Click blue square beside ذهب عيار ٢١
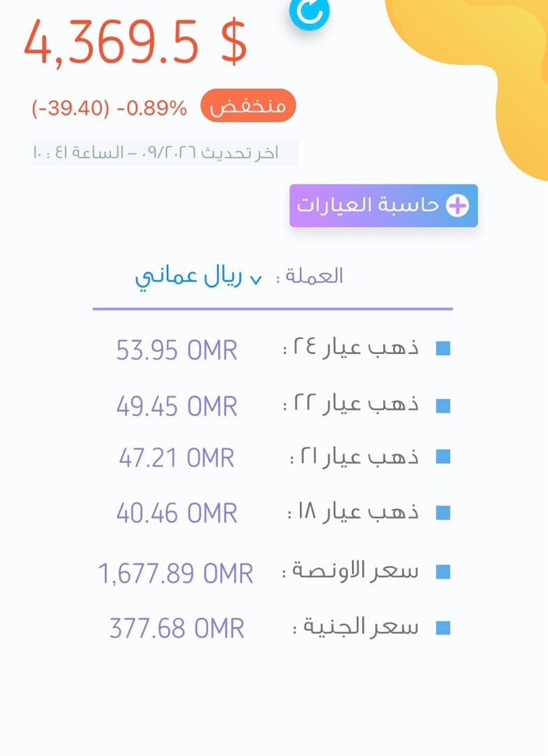 point(443,457)
